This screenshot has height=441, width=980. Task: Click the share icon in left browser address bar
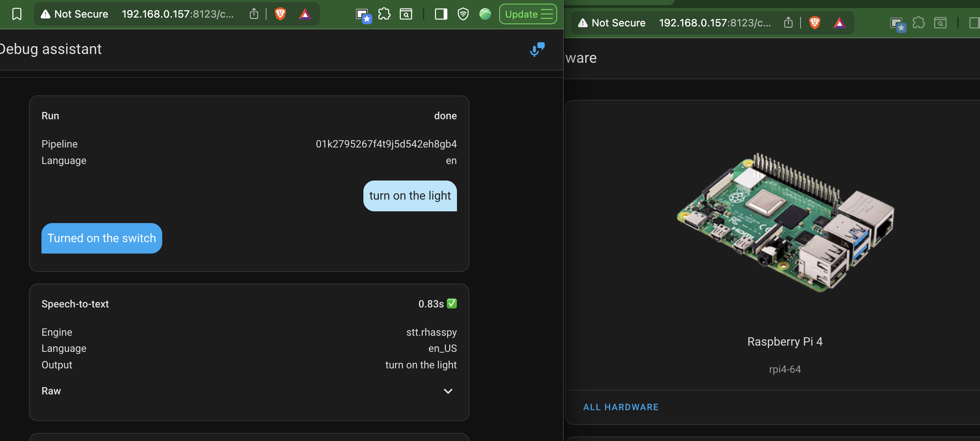tap(254, 14)
